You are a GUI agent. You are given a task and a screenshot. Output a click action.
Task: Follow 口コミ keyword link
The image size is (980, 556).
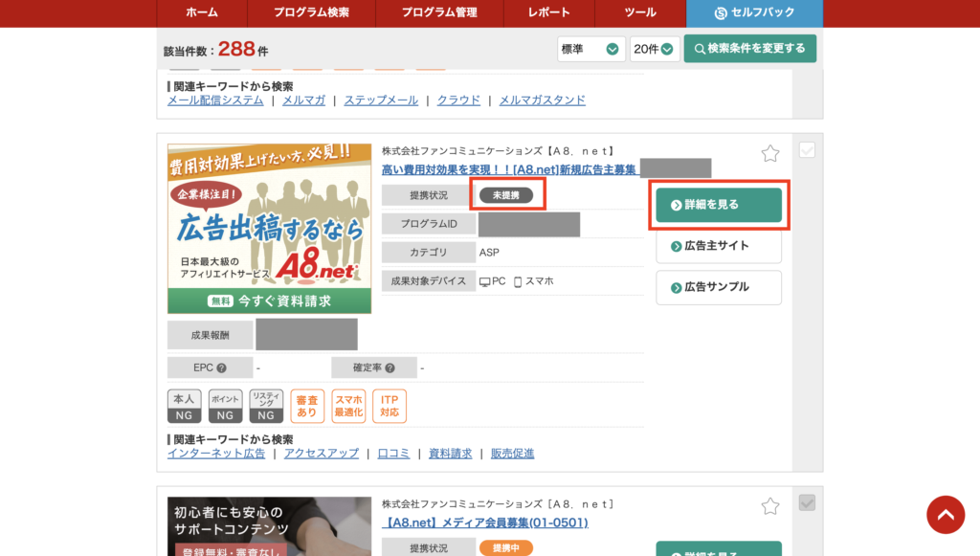point(393,454)
